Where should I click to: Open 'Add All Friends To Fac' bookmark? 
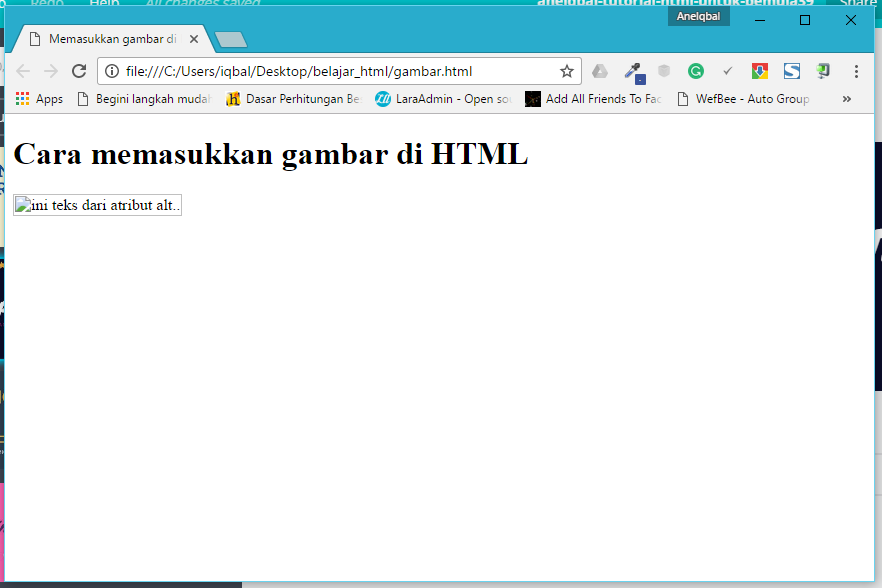click(x=593, y=99)
